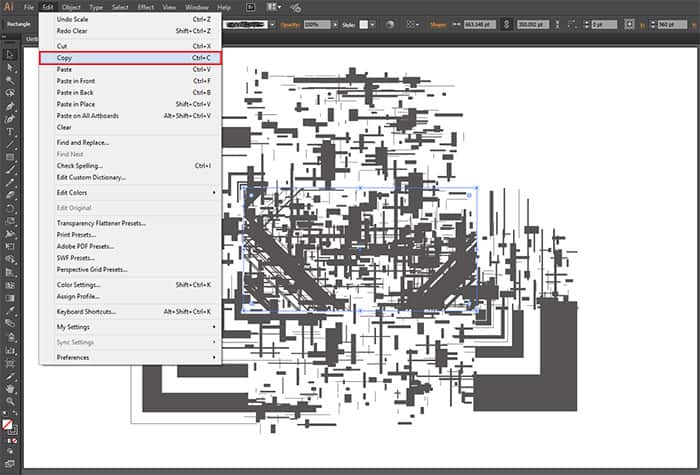Select the Zoom magnifier tool
This screenshot has height=475, width=700.
10,400
